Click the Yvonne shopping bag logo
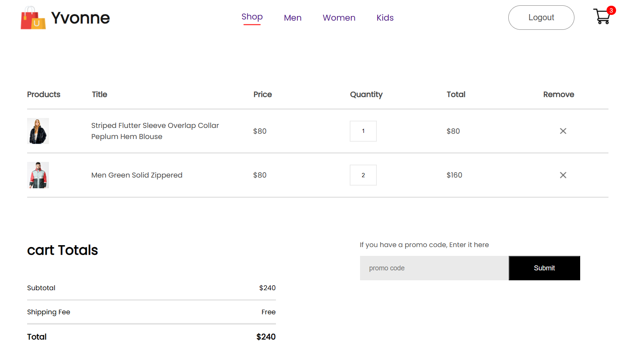644x354 pixels. point(33,18)
